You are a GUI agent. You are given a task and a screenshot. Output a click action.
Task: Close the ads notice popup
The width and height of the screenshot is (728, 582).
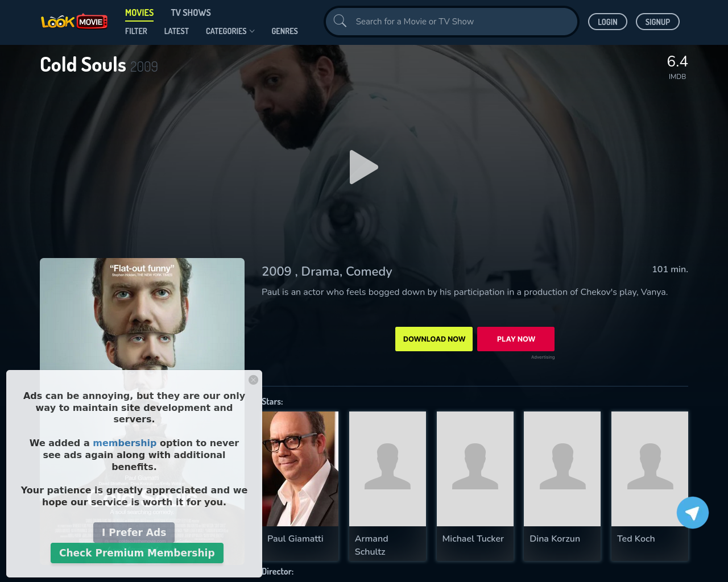(254, 380)
